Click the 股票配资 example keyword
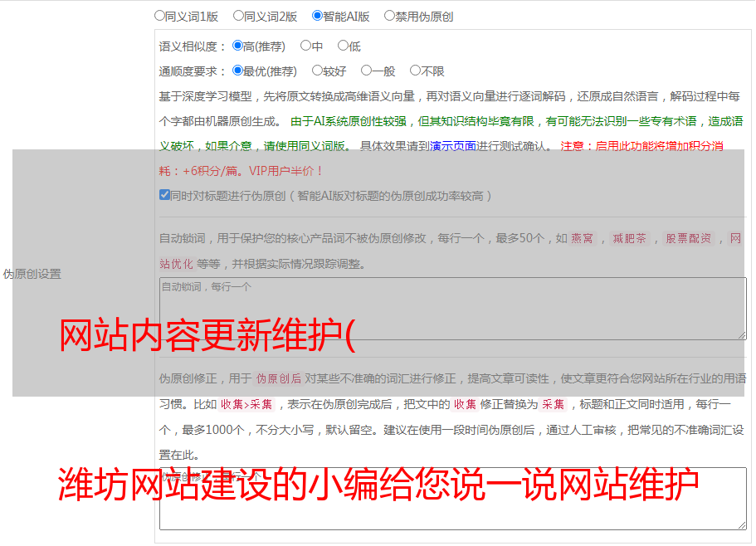The height and width of the screenshot is (546, 756). click(688, 238)
